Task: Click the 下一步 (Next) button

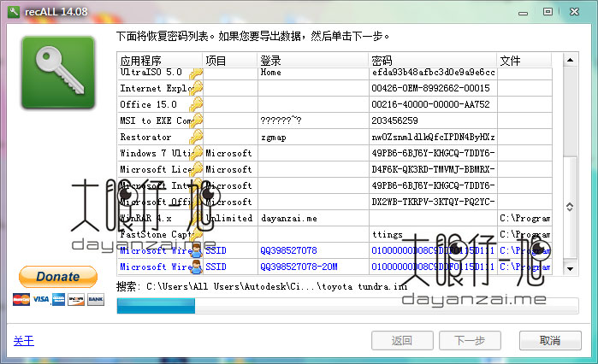Action: (470, 340)
